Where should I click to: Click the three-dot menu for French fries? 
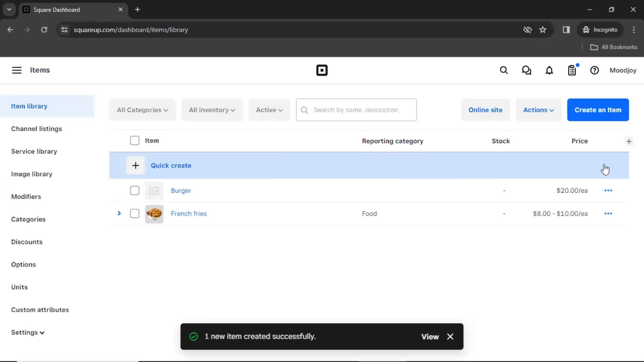[x=608, y=214]
